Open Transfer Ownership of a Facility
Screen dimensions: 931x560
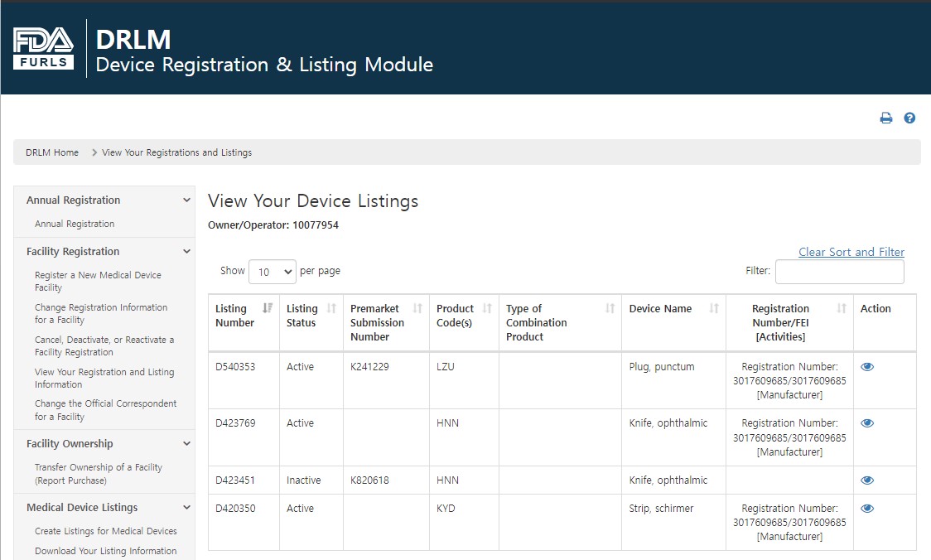[x=98, y=474]
